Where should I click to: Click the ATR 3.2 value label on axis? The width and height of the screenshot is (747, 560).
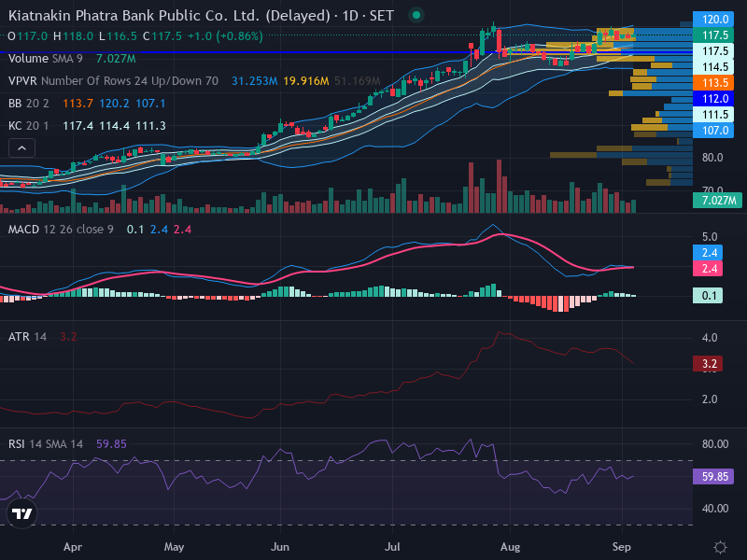coord(708,364)
